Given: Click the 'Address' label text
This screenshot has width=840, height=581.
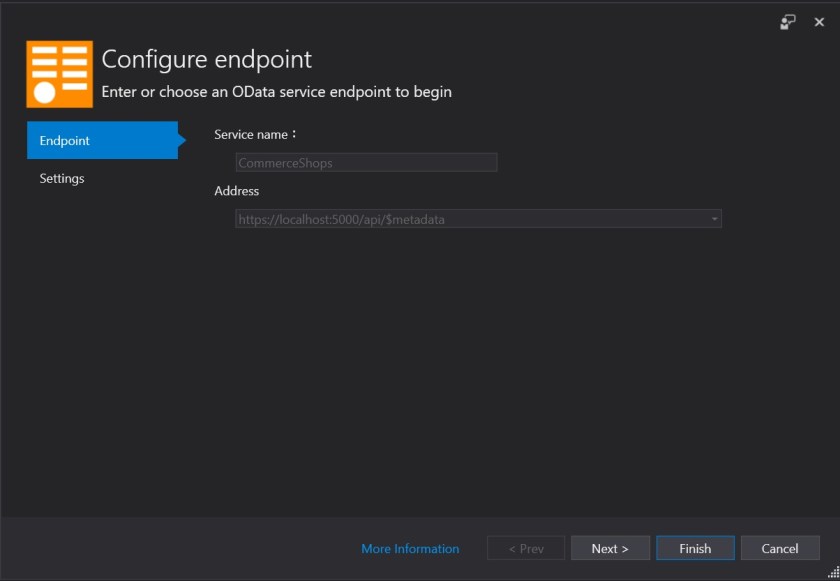Looking at the screenshot, I should click(x=236, y=191).
